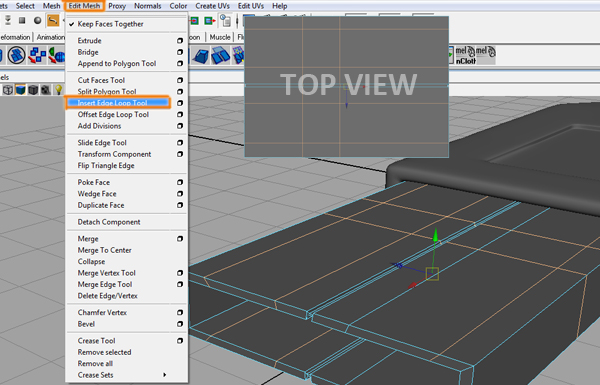Click the circled polygon plane shelf icon
This screenshot has width=600, height=385.
(16, 55)
